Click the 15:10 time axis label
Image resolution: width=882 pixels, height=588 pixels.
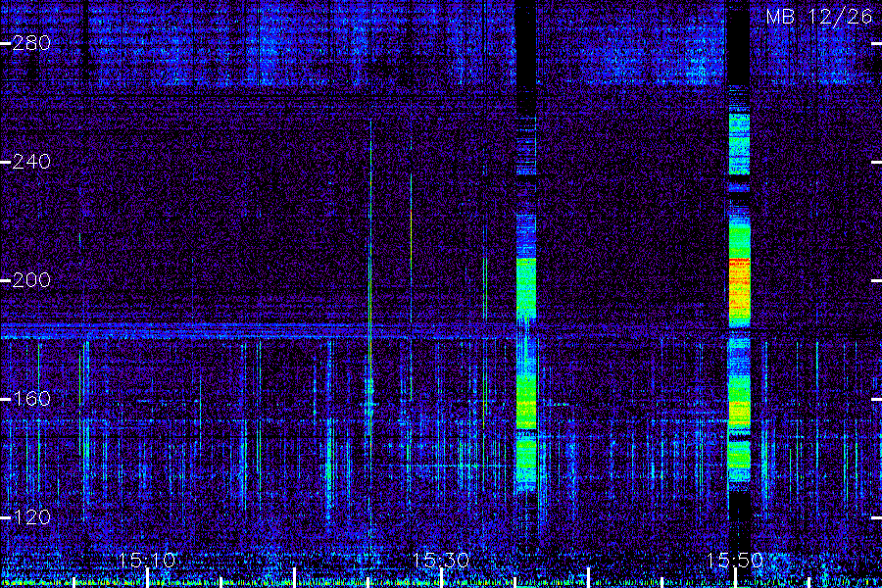pyautogui.click(x=147, y=561)
